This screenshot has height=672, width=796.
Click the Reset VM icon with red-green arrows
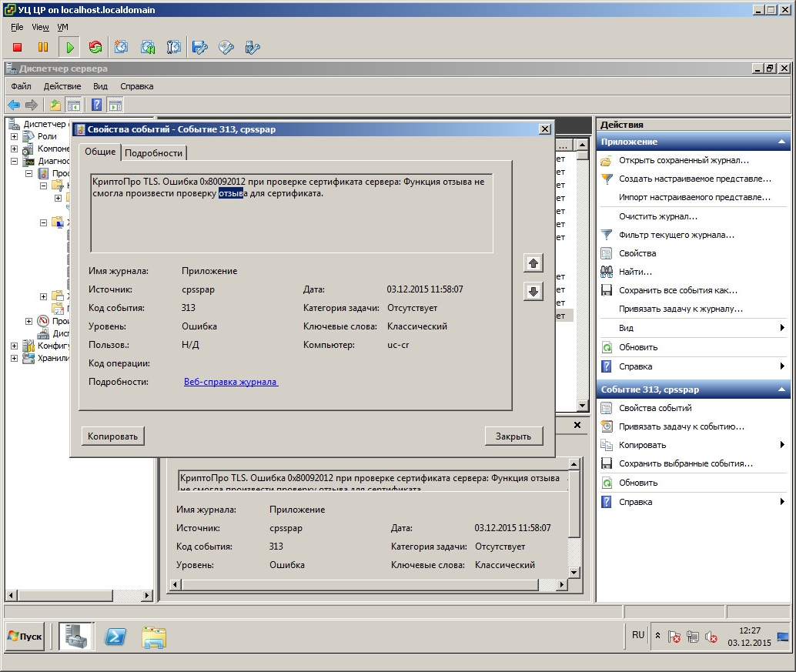(x=95, y=48)
